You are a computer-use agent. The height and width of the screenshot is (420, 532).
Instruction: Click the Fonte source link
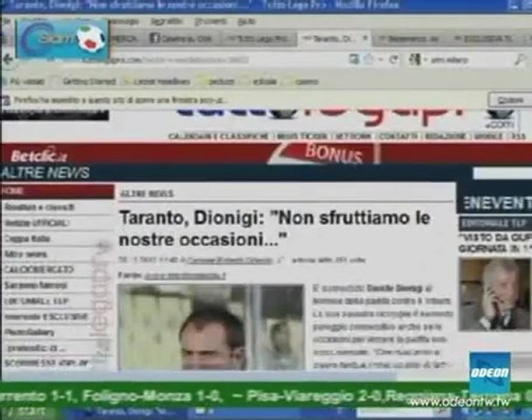click(185, 276)
